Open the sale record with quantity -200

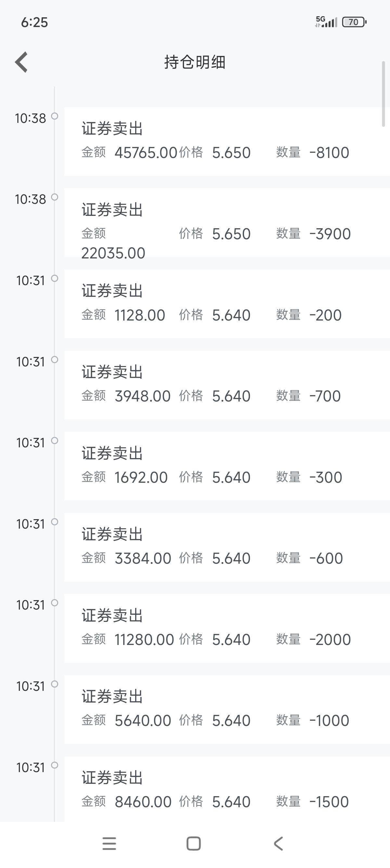pyautogui.click(x=227, y=304)
